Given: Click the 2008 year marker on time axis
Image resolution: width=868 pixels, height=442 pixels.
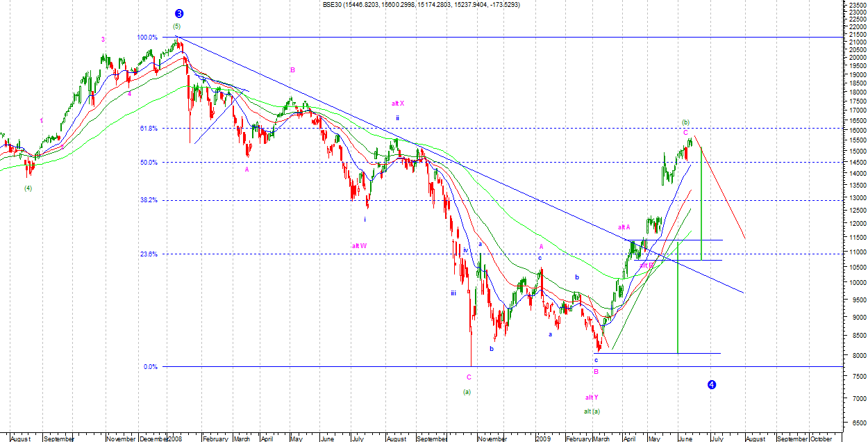Looking at the screenshot, I should [x=175, y=439].
